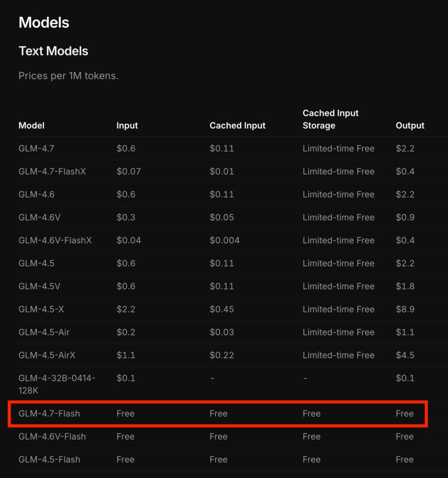Click the GLM-4.6V-FlashX model name
The width and height of the screenshot is (448, 478).
pyautogui.click(x=55, y=240)
